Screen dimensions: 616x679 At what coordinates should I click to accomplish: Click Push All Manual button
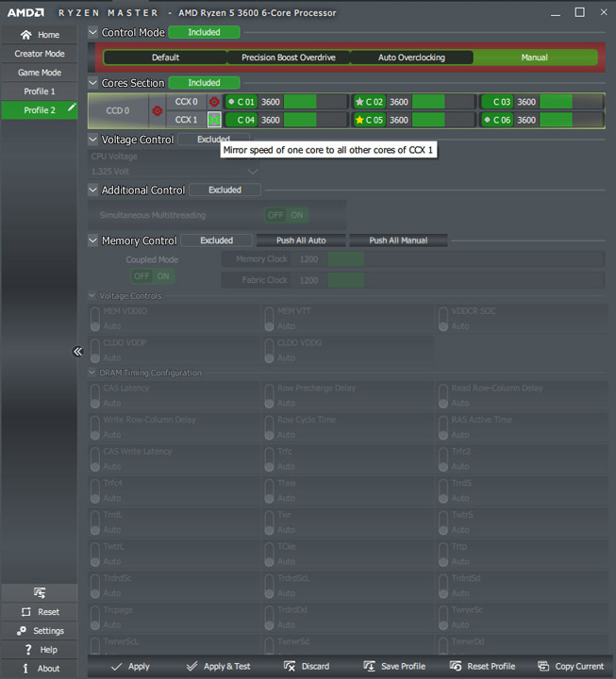(398, 240)
